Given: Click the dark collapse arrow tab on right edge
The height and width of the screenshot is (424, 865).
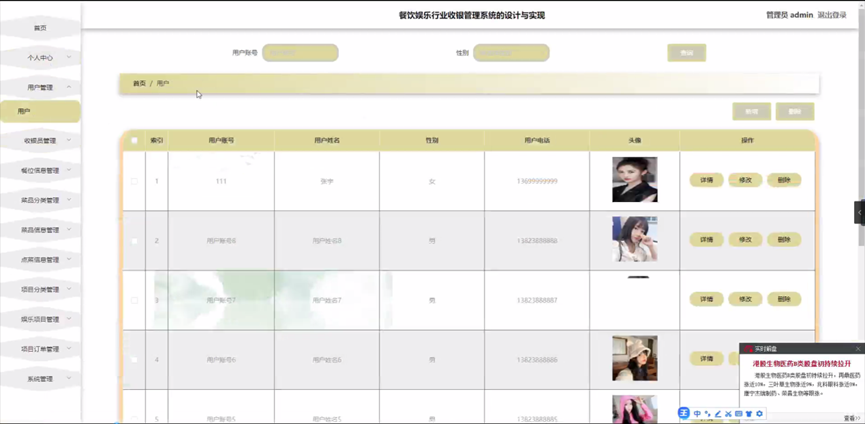Looking at the screenshot, I should click(x=859, y=212).
